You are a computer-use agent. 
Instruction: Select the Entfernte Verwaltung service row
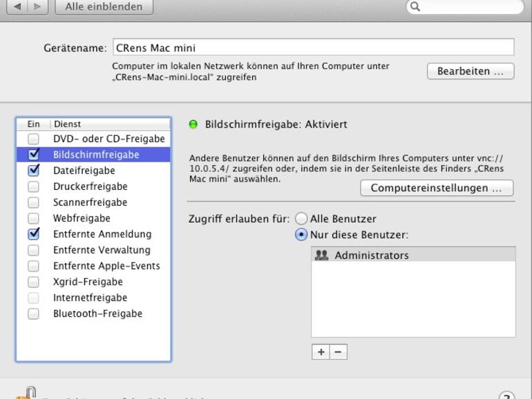[93, 250]
